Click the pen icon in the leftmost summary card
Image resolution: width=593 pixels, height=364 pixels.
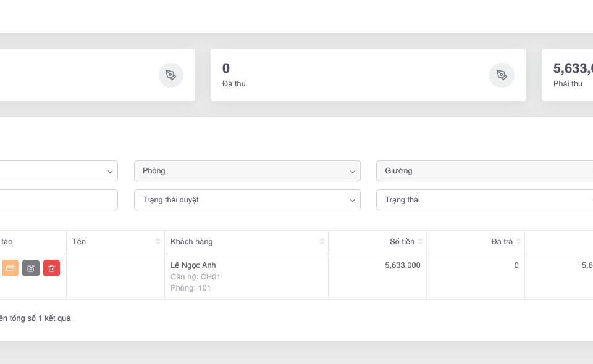point(170,75)
